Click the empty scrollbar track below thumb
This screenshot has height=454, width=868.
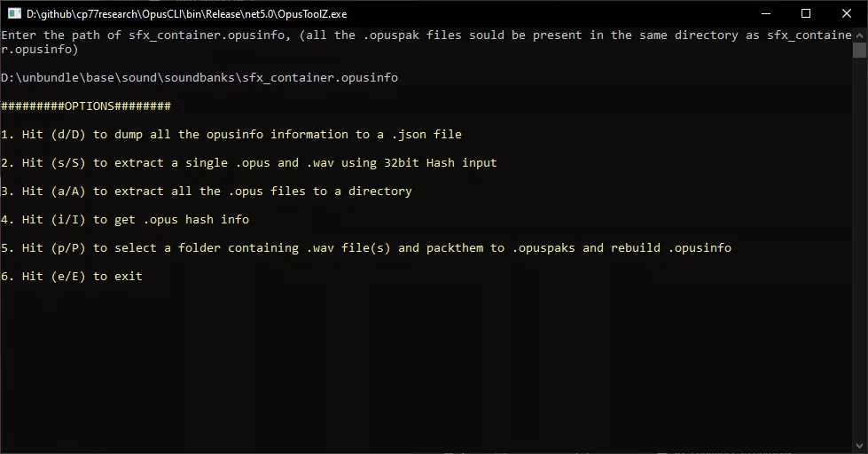pos(859,248)
